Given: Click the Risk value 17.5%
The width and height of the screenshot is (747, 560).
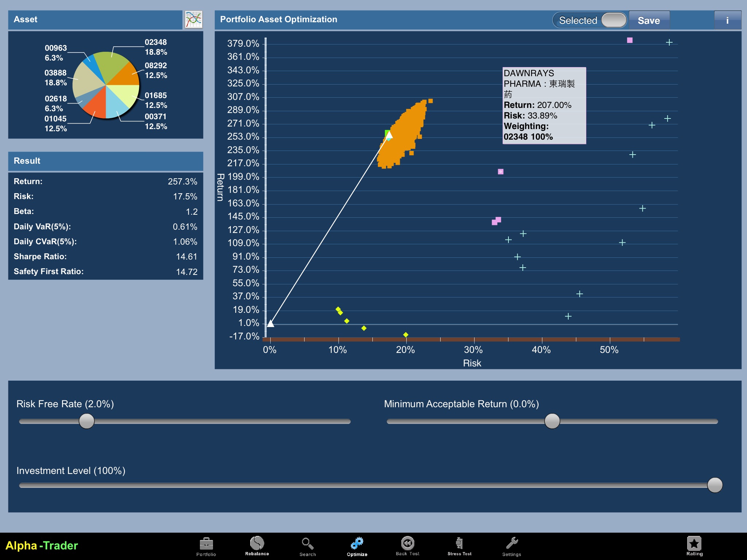Looking at the screenshot, I should pos(185,197).
